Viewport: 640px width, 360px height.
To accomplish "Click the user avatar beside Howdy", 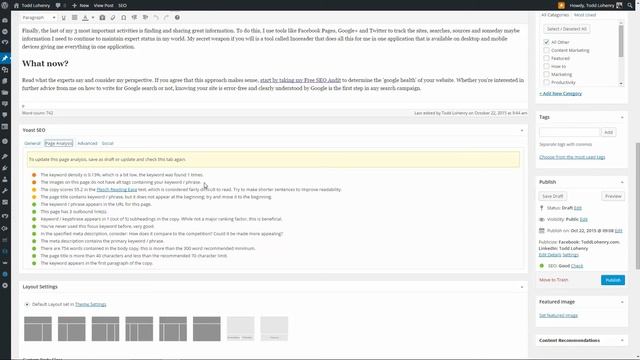I will 619,5.
